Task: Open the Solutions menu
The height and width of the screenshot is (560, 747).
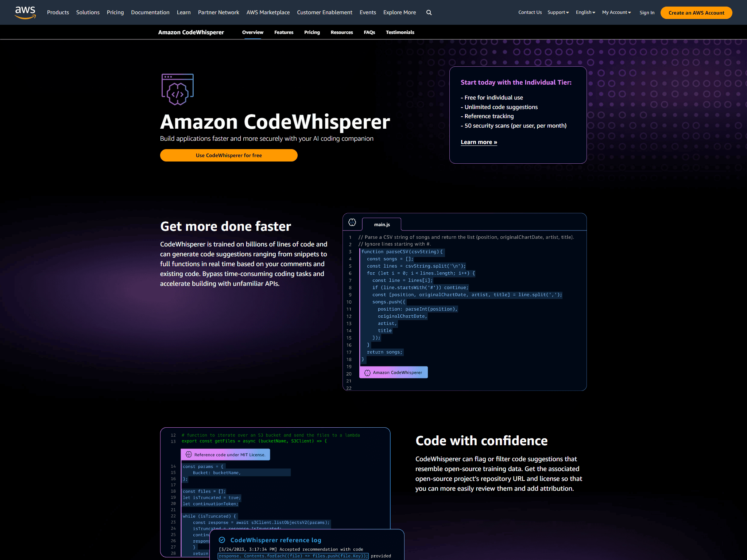Action: tap(88, 12)
